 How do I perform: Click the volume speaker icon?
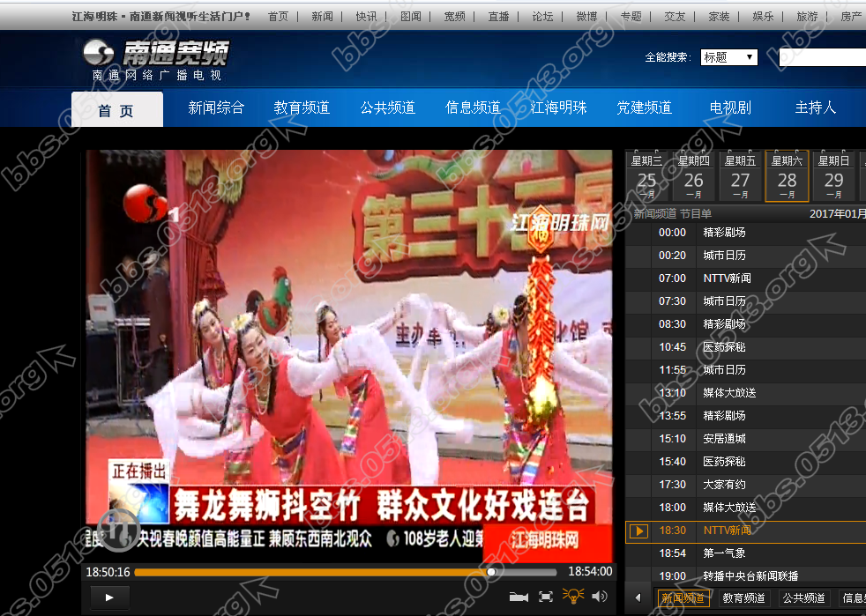(599, 596)
